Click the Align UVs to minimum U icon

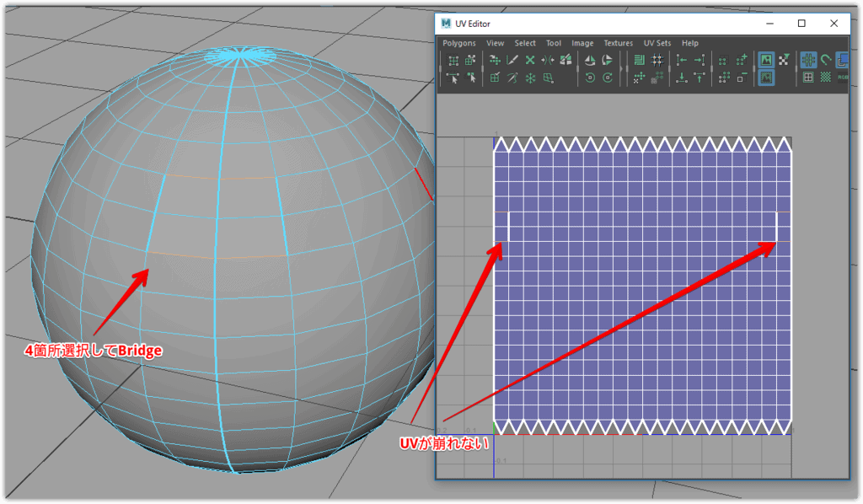click(681, 60)
